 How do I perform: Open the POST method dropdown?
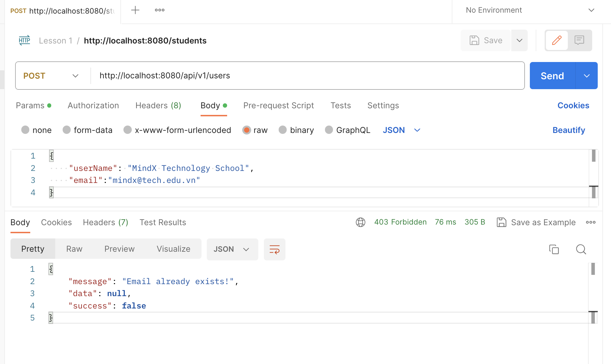[51, 76]
